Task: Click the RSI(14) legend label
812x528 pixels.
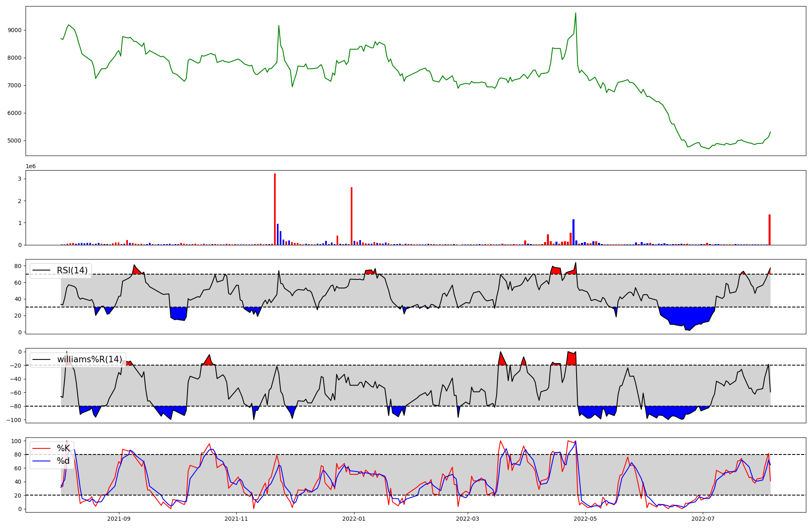Action: [x=72, y=270]
